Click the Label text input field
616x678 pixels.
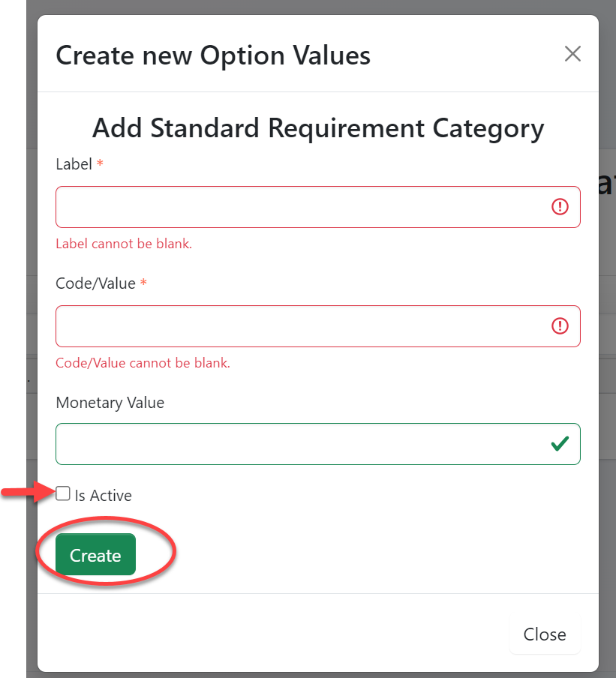pyautogui.click(x=300, y=207)
